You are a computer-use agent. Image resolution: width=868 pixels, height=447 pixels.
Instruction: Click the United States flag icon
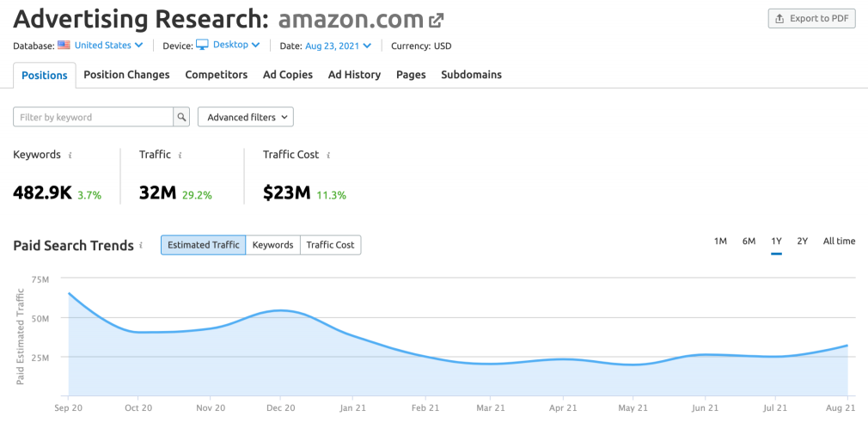[64, 46]
